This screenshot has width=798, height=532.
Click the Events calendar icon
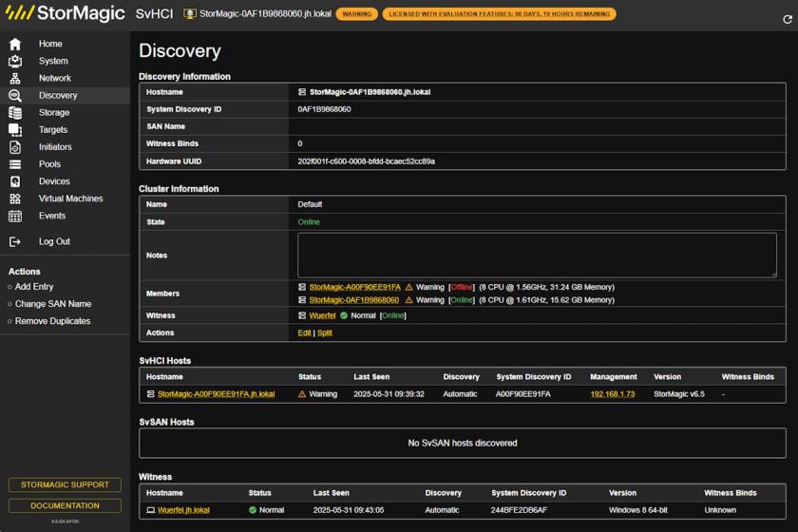click(x=15, y=216)
